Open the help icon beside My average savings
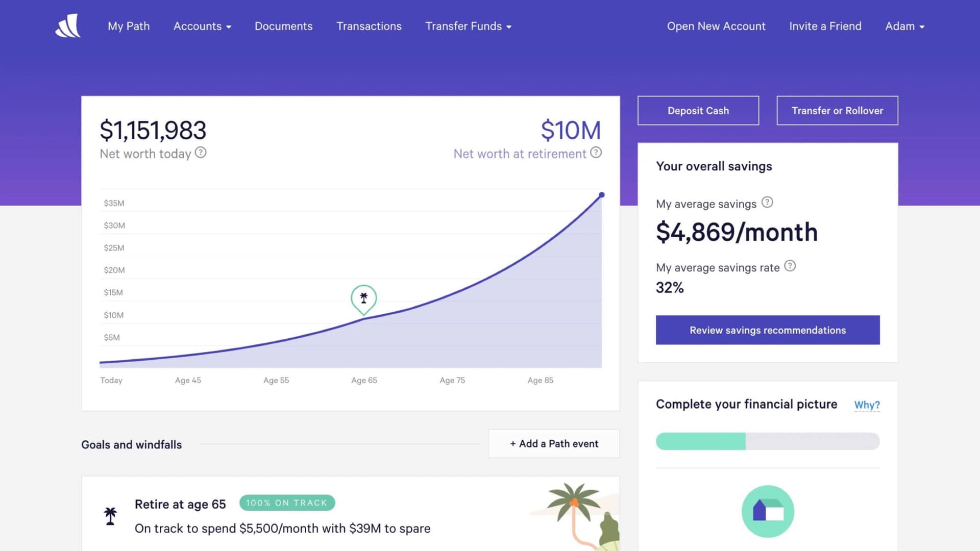The image size is (980, 551). pos(768,202)
